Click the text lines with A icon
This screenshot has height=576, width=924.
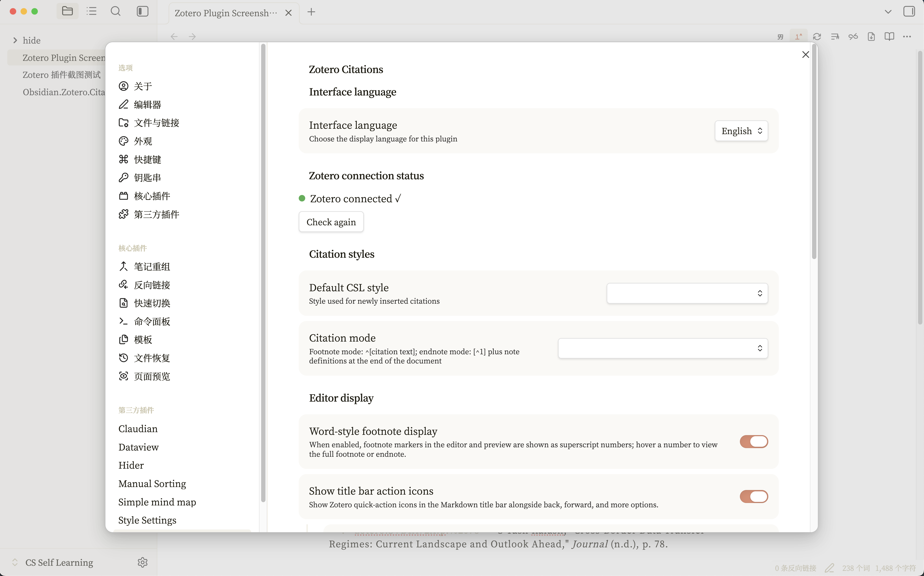point(835,37)
